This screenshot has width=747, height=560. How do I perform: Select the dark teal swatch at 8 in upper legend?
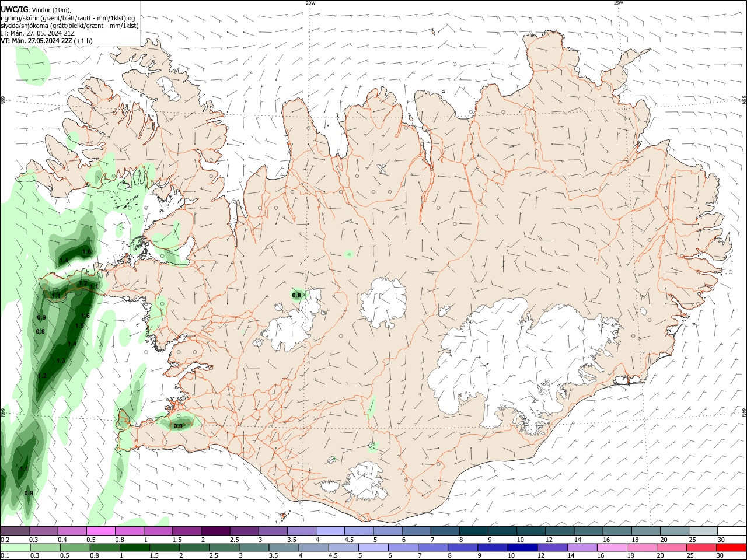click(x=473, y=531)
